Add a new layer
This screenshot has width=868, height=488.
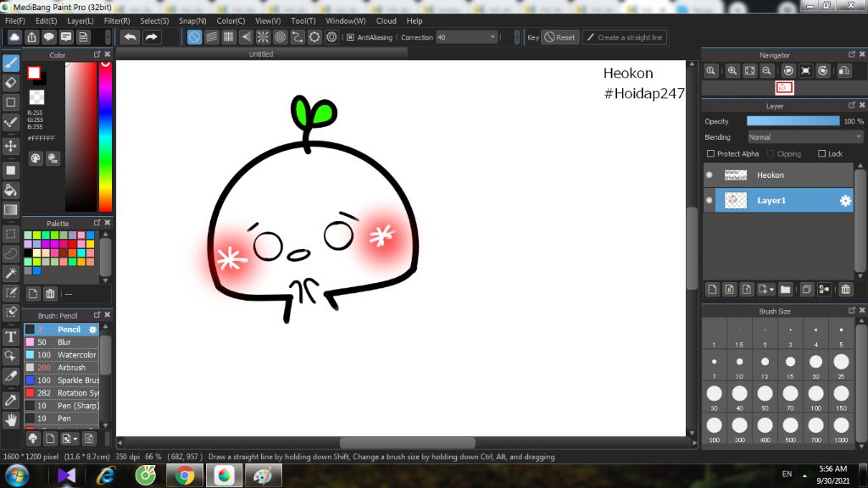point(712,290)
